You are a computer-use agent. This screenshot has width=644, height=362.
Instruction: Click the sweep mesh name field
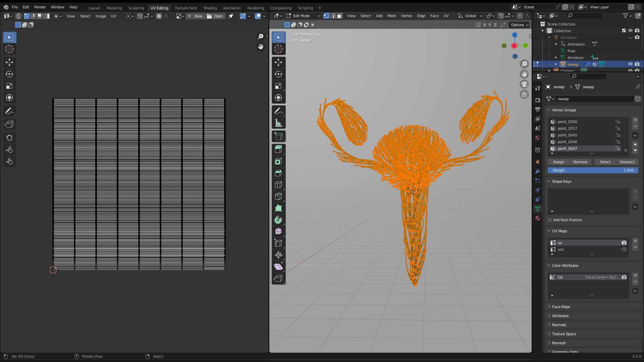click(594, 99)
